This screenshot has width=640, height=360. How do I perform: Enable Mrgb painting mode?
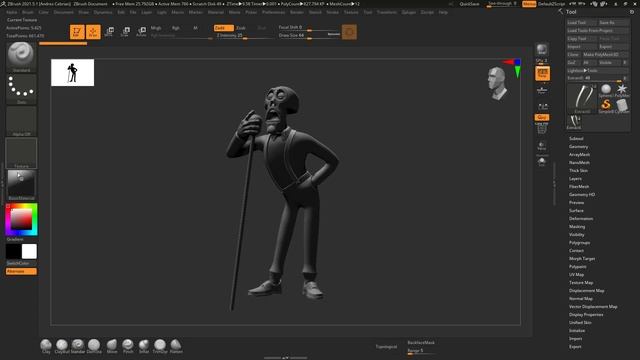point(156,28)
